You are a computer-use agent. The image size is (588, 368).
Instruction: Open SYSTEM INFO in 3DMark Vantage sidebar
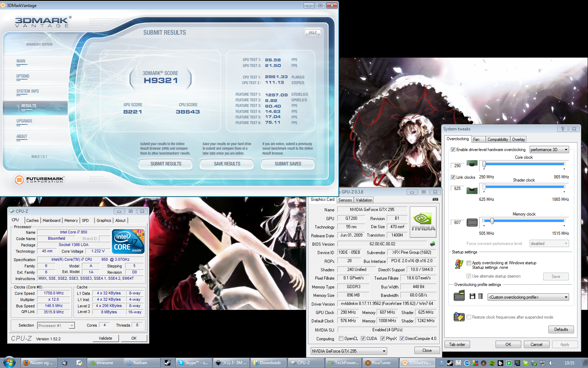pyautogui.click(x=28, y=91)
